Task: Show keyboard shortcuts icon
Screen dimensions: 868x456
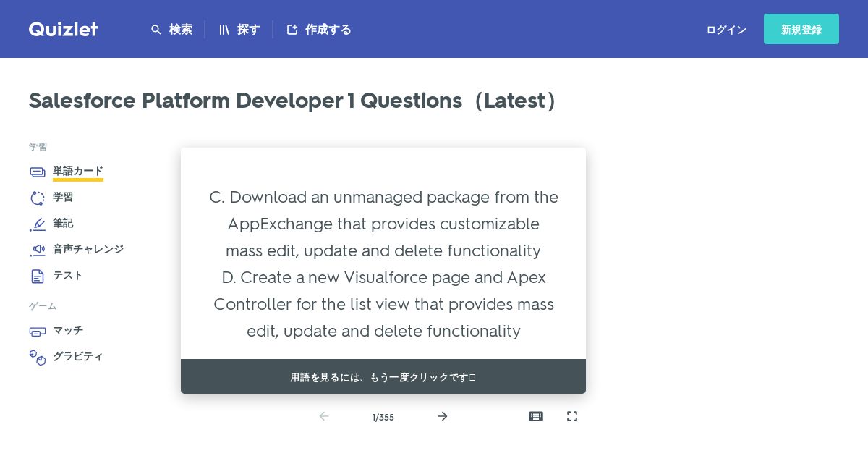Action: pos(536,416)
